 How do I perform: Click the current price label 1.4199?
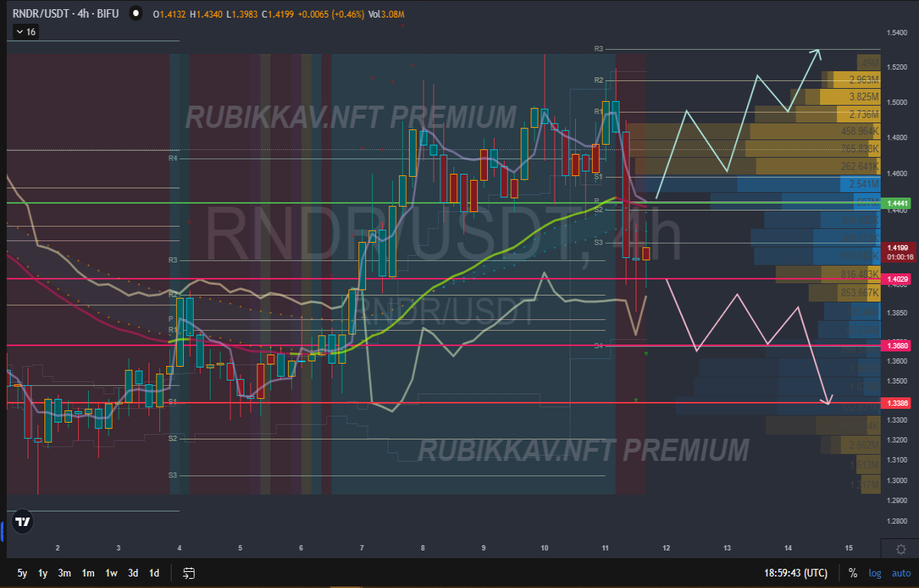click(897, 248)
